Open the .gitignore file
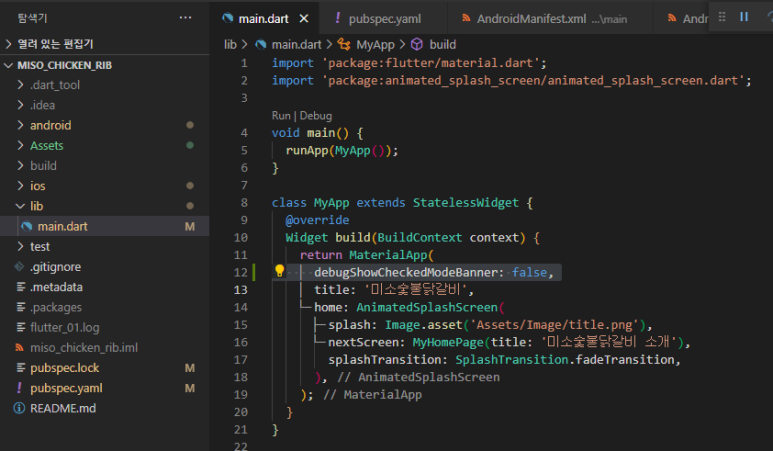Viewport: 773px width, 451px height. pyautogui.click(x=55, y=267)
